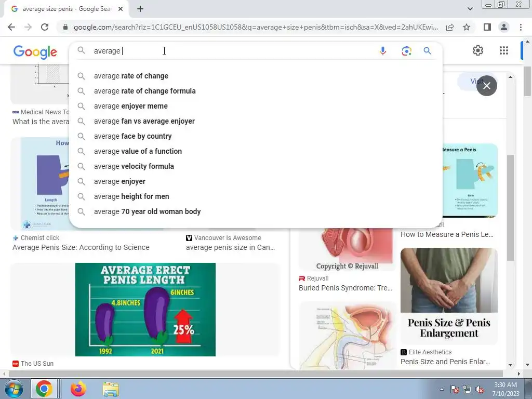This screenshot has height=399, width=532.
Task: Open the 'Average Erect Penis Length' chart thumbnail
Action: [x=145, y=310]
